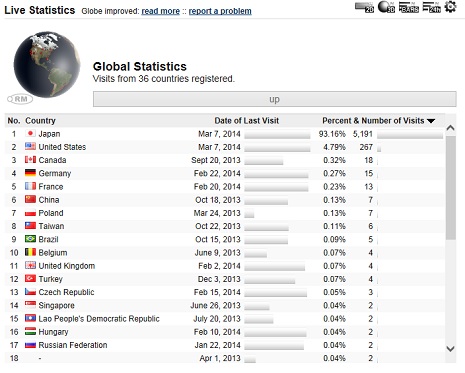Switch to the 2D map view icon
Image resolution: width=465 pixels, height=373 pixels.
tap(364, 7)
